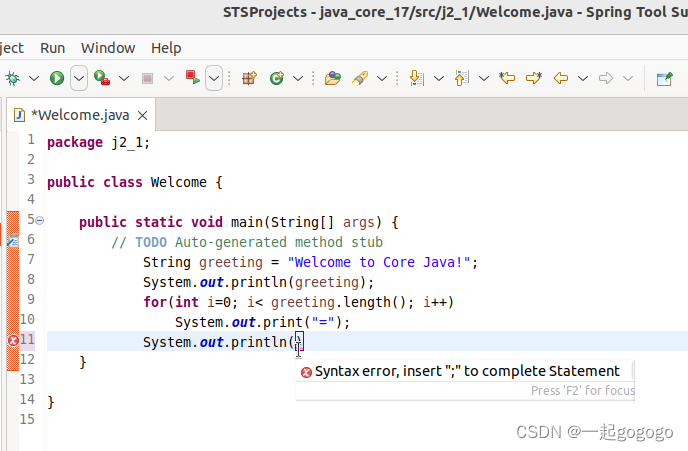Click the Open Type folder icon
Screen dimensions: 688x451
pyautogui.click(x=333, y=78)
